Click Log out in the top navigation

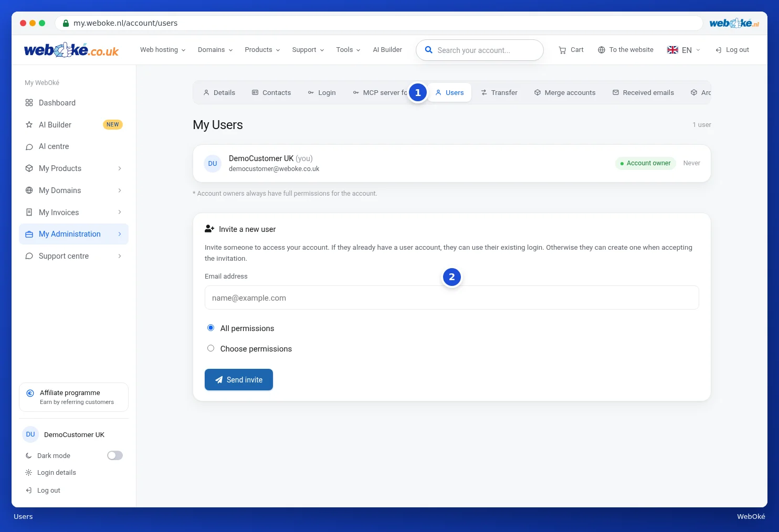[732, 50]
